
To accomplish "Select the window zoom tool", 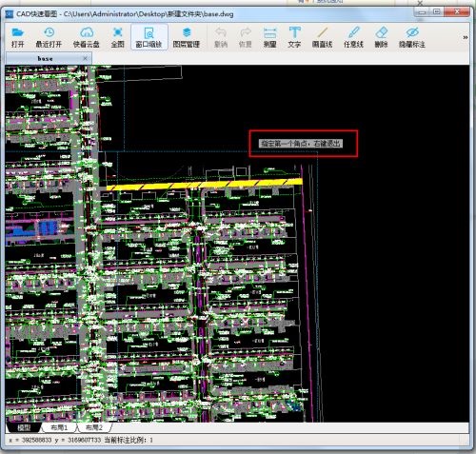I will click(149, 37).
